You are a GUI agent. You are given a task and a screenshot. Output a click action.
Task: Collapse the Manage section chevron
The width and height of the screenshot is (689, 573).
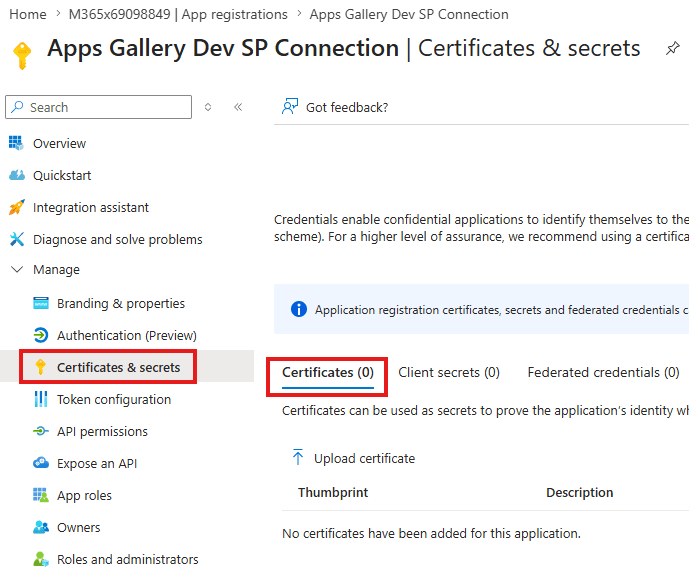click(17, 269)
